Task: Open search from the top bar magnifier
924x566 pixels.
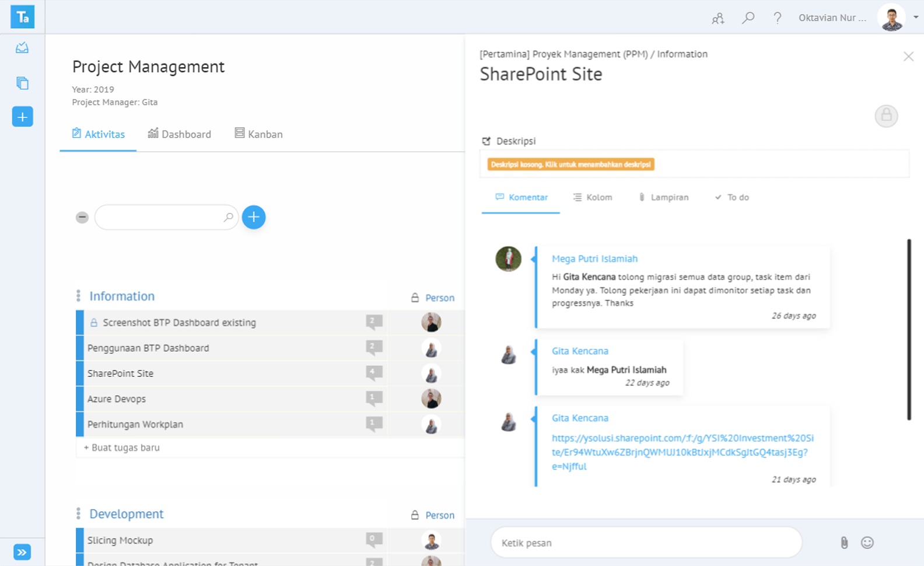Action: [748, 18]
